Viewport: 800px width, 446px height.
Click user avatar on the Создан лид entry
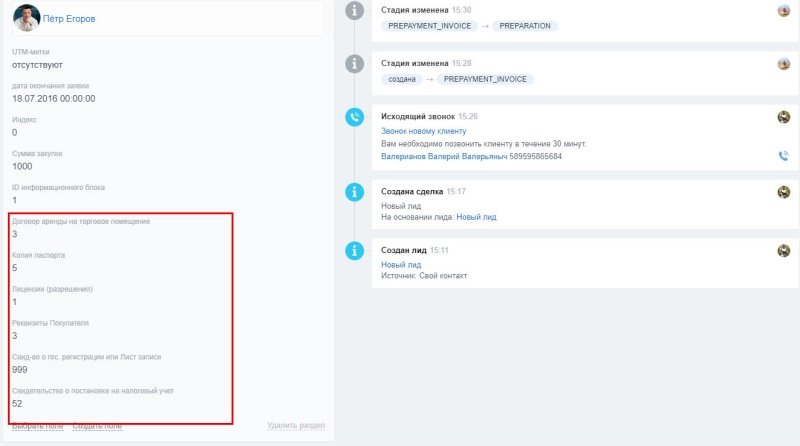[784, 251]
